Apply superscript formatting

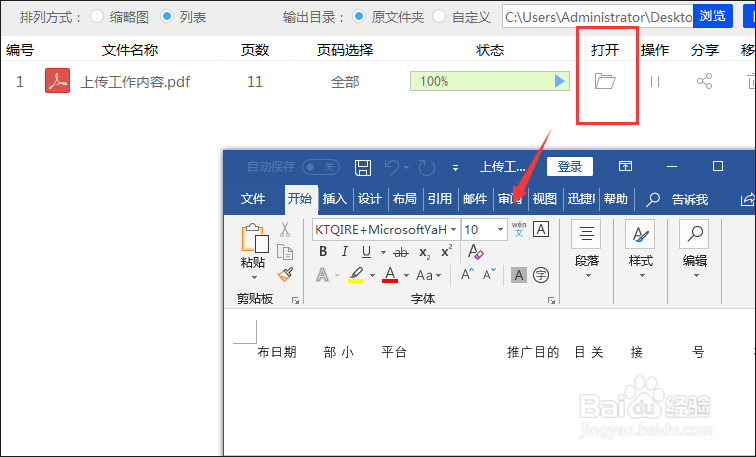point(446,251)
